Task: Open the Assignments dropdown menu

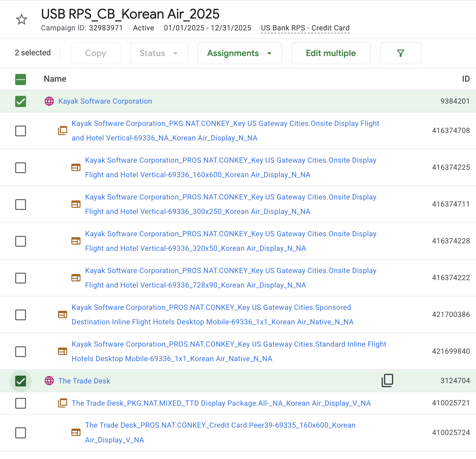Action: click(239, 53)
